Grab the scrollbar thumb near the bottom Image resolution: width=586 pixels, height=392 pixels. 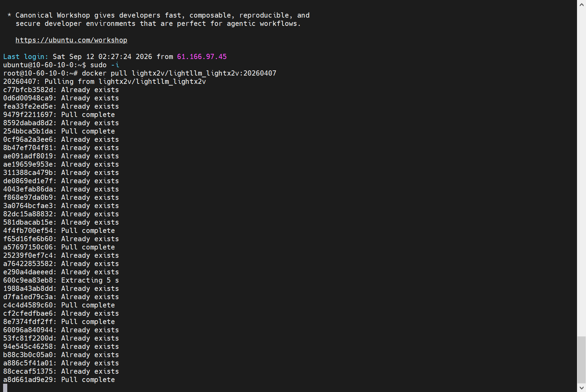[582, 359]
